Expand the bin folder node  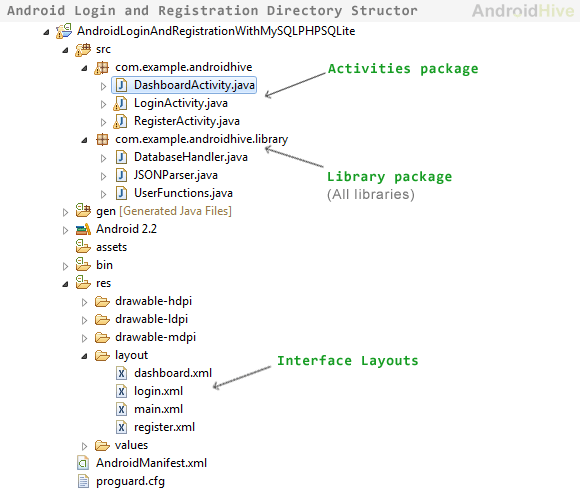tap(65, 266)
